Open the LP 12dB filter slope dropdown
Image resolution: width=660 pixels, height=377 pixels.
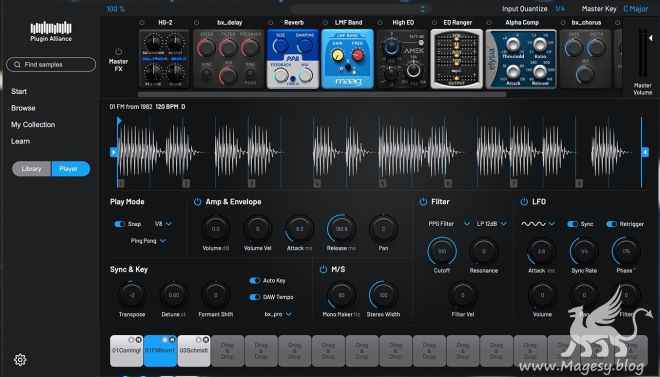point(491,224)
